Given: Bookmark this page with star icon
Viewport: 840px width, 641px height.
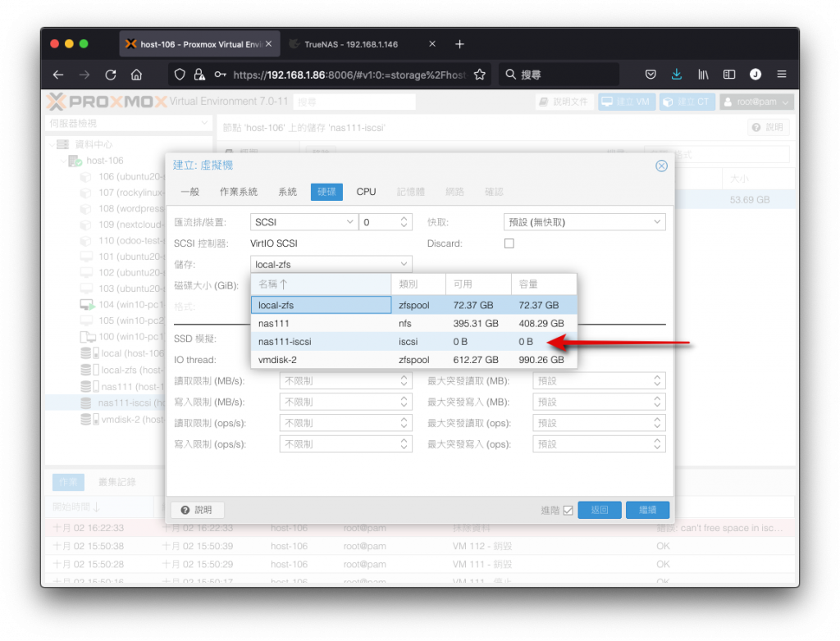Looking at the screenshot, I should (x=479, y=75).
